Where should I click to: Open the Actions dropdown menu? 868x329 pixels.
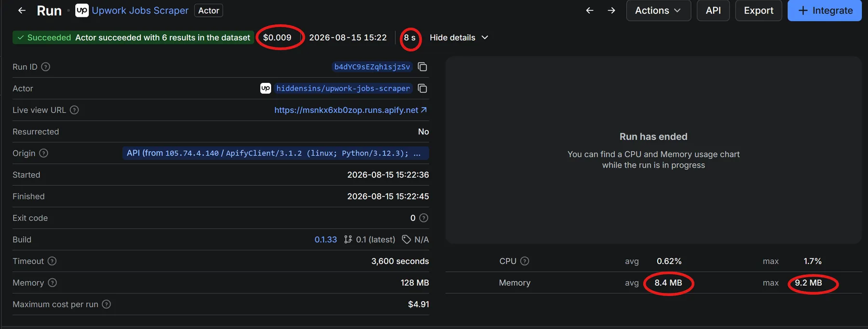coord(658,10)
